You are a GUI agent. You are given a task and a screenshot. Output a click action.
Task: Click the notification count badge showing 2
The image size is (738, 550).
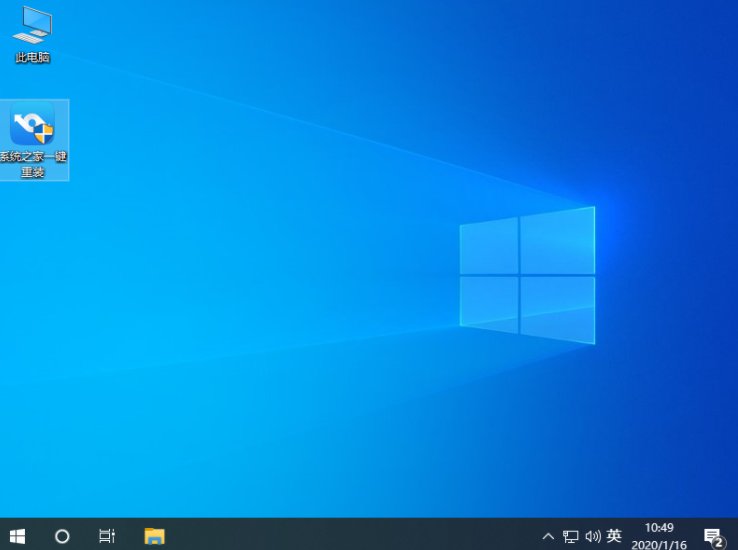tap(718, 542)
